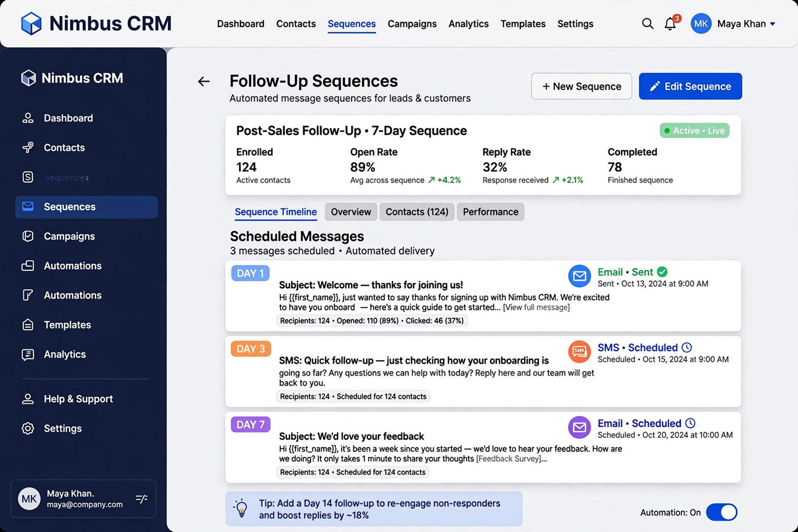The height and width of the screenshot is (532, 798).
Task: Click the lightbulb tip icon
Action: (241, 508)
